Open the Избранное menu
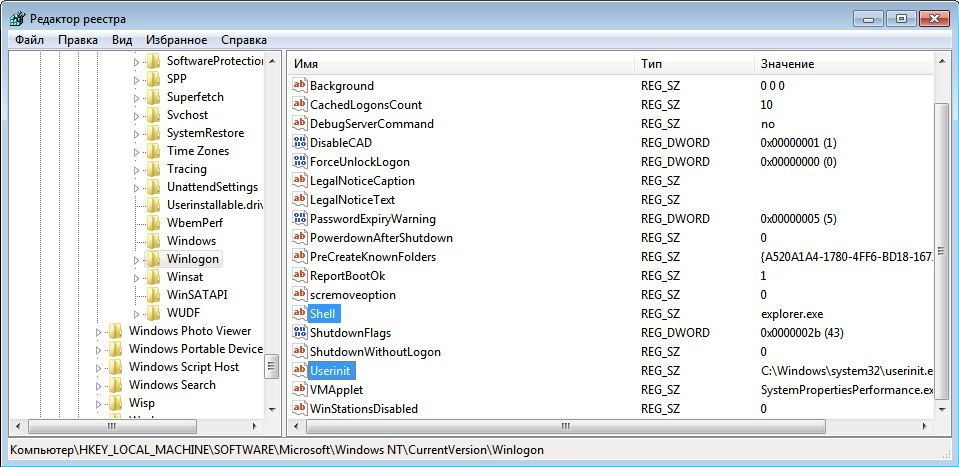Screen dimensions: 959x467 pos(176,40)
